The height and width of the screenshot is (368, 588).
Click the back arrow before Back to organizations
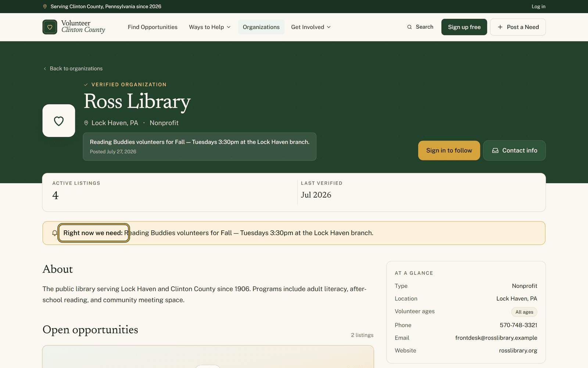click(x=45, y=69)
